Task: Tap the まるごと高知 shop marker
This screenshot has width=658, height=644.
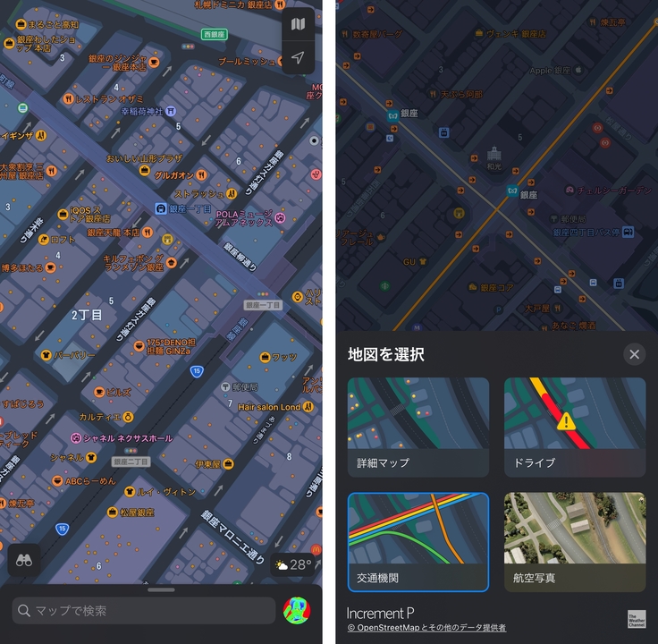Action: pyautogui.click(x=21, y=24)
